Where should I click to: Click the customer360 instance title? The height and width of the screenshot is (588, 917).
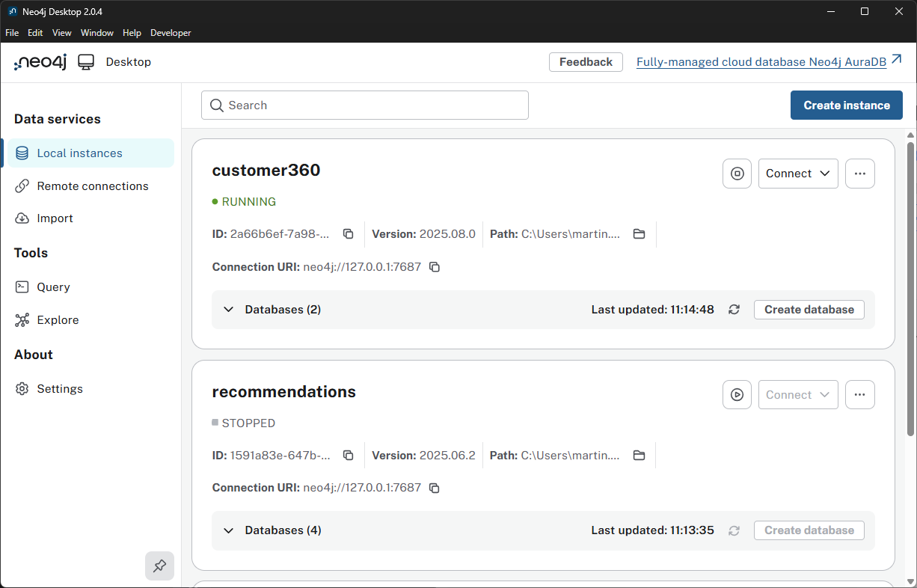(x=266, y=171)
